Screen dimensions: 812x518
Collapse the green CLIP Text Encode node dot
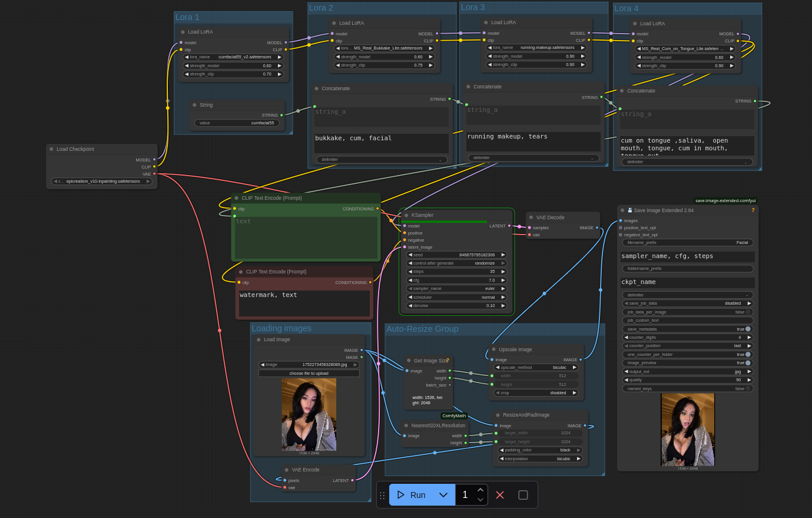[x=236, y=198]
